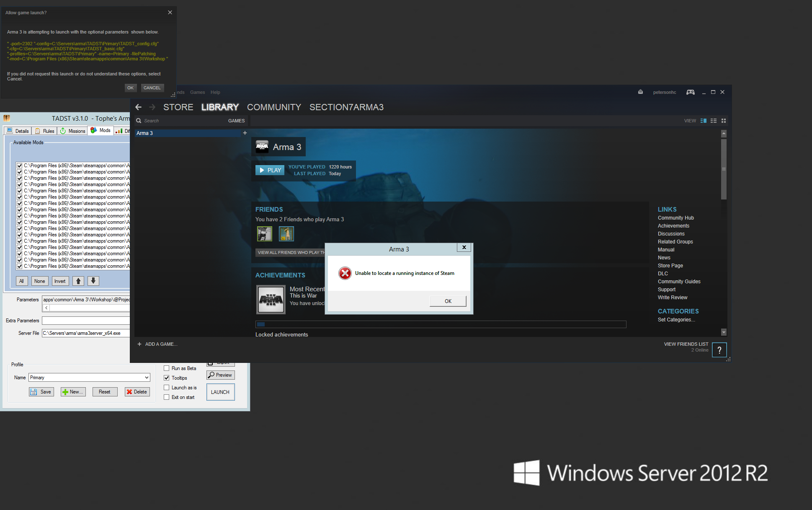Switch to the Missions tab in TADST

[x=73, y=131]
